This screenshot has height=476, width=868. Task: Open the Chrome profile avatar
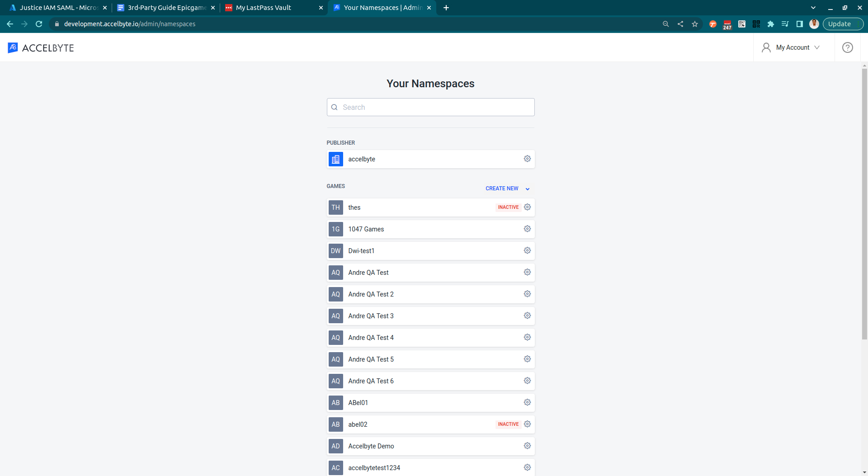(814, 24)
